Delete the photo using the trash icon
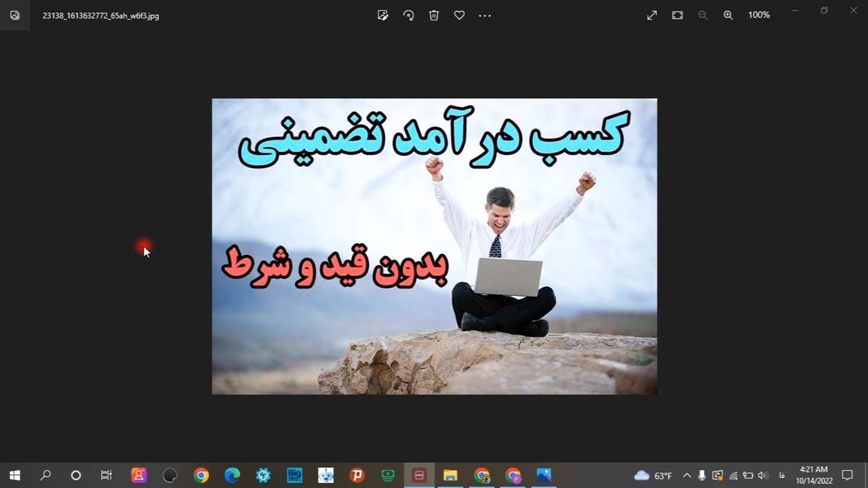 pyautogui.click(x=434, y=15)
